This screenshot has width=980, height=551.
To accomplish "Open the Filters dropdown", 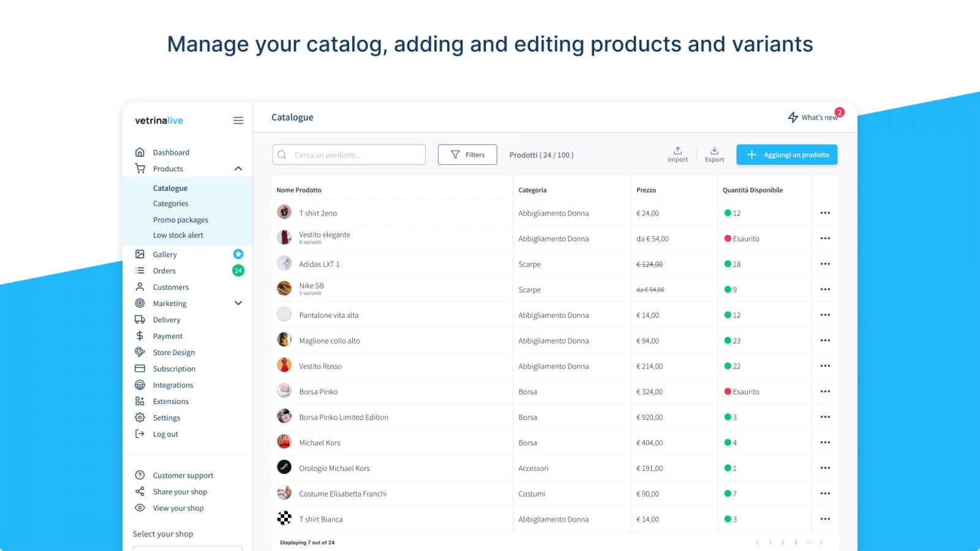I will (x=467, y=154).
